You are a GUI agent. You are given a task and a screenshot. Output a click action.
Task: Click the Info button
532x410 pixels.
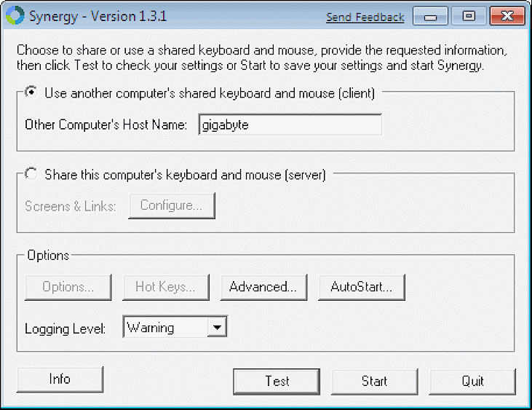click(60, 379)
